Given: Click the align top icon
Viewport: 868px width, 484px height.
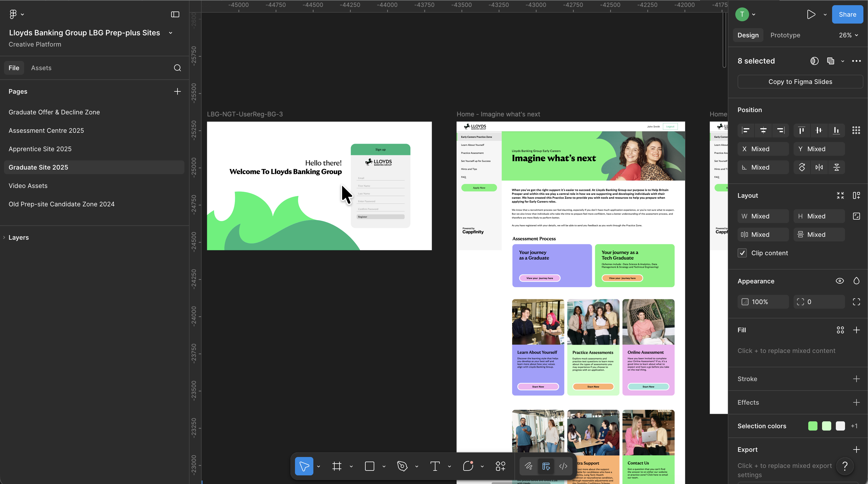Looking at the screenshot, I should tap(802, 130).
